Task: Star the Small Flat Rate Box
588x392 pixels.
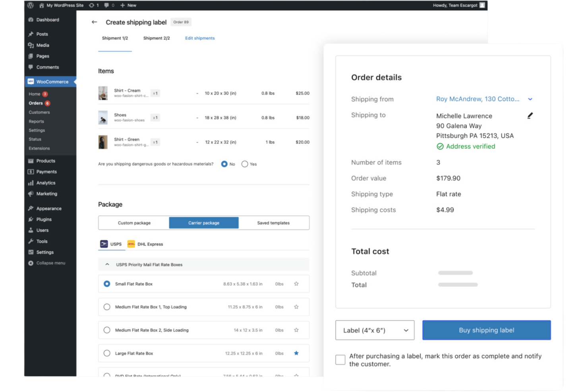Action: (x=296, y=284)
